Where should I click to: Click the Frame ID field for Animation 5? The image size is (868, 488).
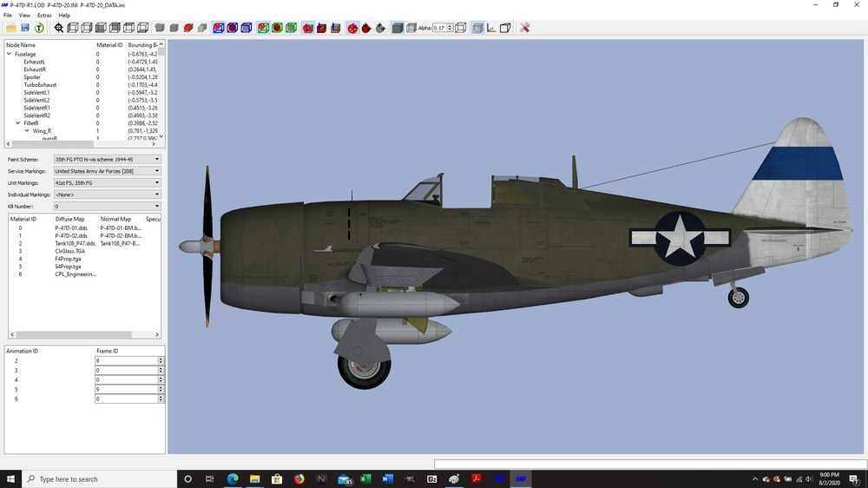tap(126, 389)
